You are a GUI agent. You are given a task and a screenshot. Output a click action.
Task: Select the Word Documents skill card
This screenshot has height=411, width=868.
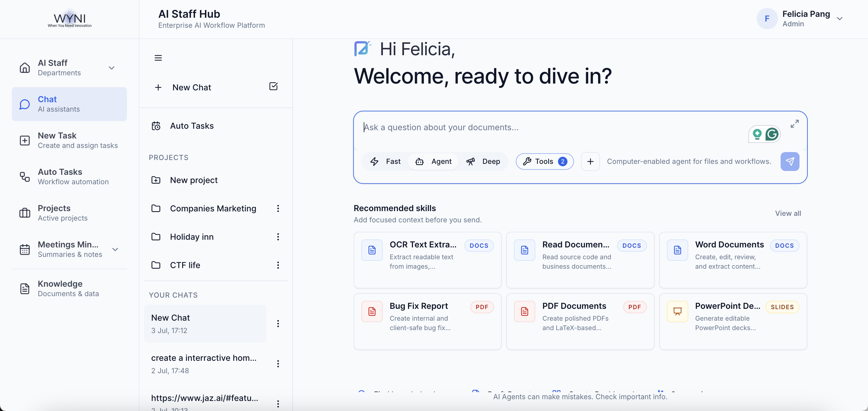733,260
